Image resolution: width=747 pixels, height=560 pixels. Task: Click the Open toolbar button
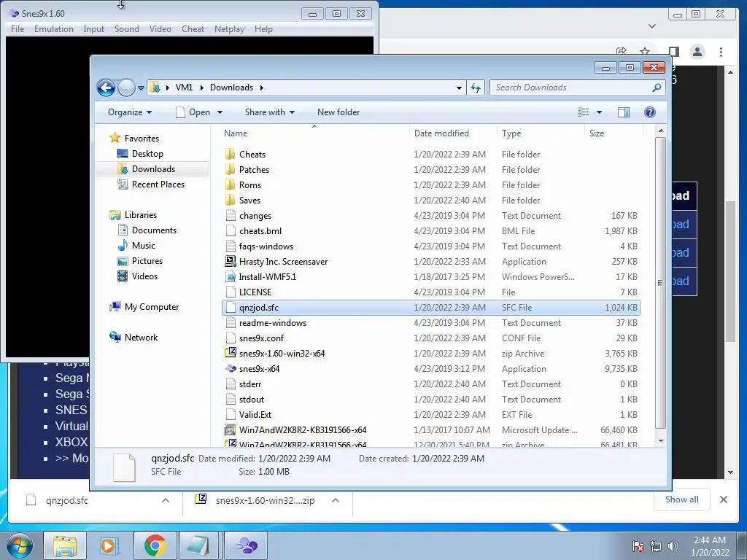point(193,112)
